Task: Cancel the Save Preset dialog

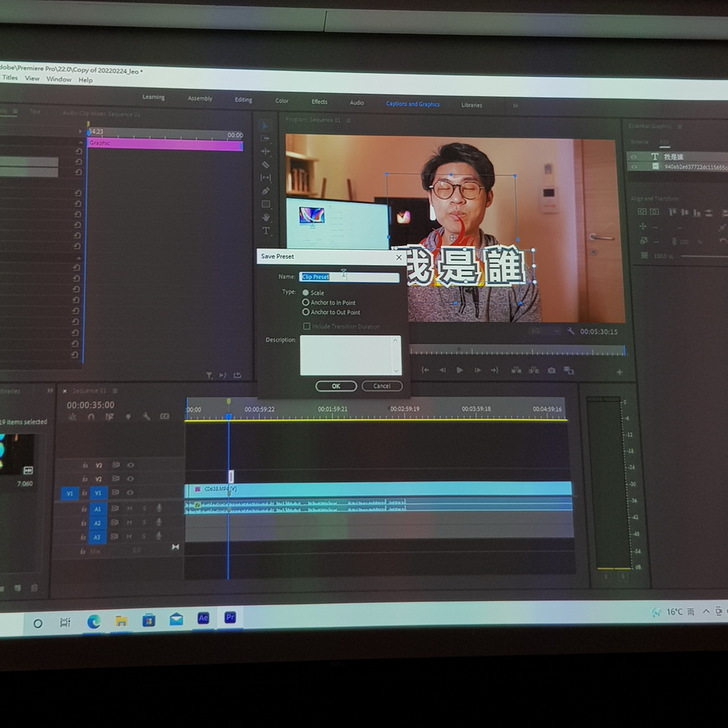Action: (x=382, y=386)
